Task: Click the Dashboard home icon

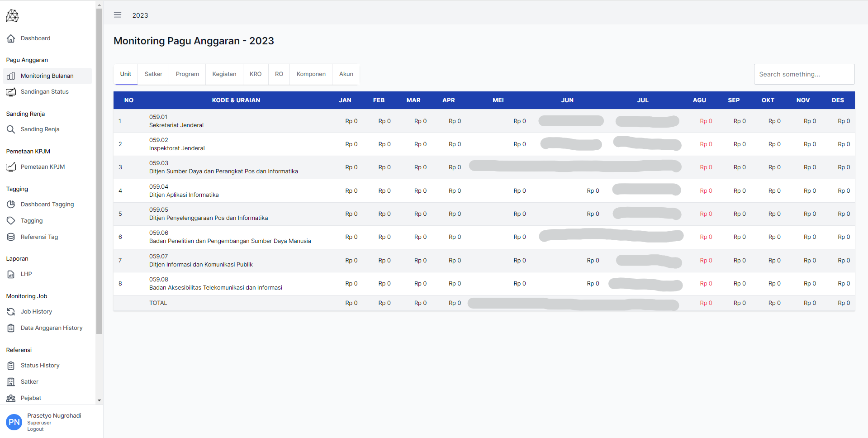Action: [x=11, y=38]
